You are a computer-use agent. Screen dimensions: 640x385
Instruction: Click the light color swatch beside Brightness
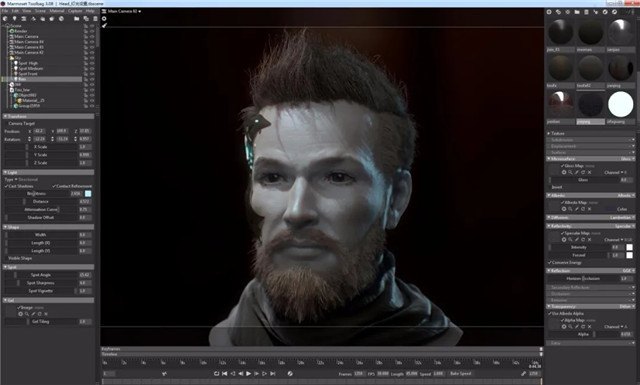click(88, 194)
